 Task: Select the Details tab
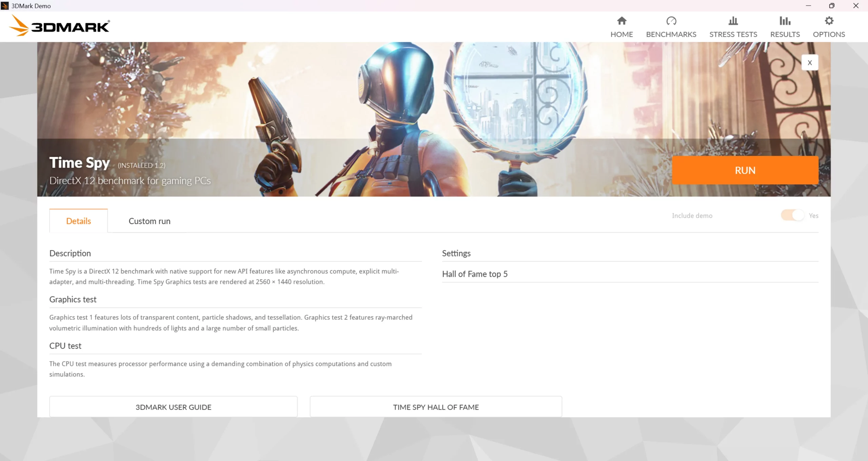[x=78, y=221]
